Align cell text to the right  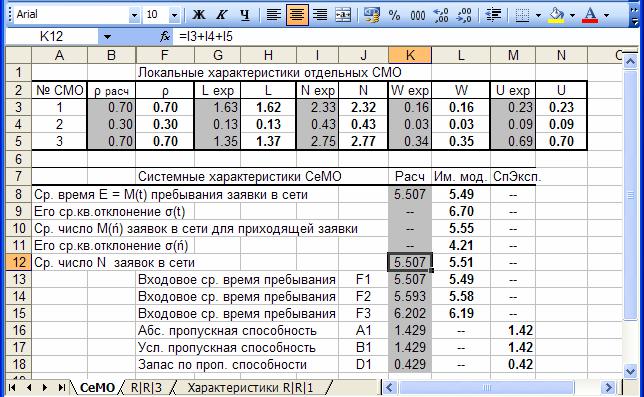(x=320, y=15)
